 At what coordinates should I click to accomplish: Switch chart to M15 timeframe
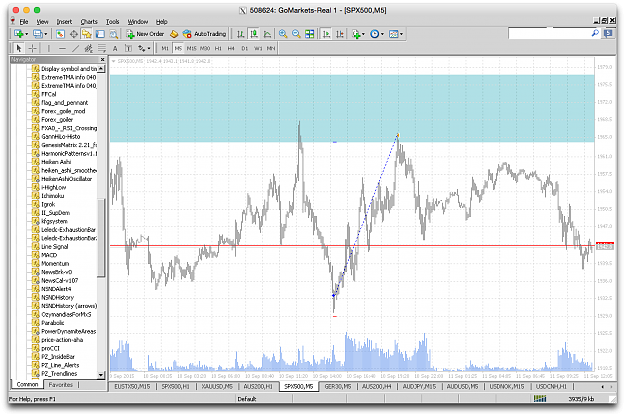click(x=191, y=48)
